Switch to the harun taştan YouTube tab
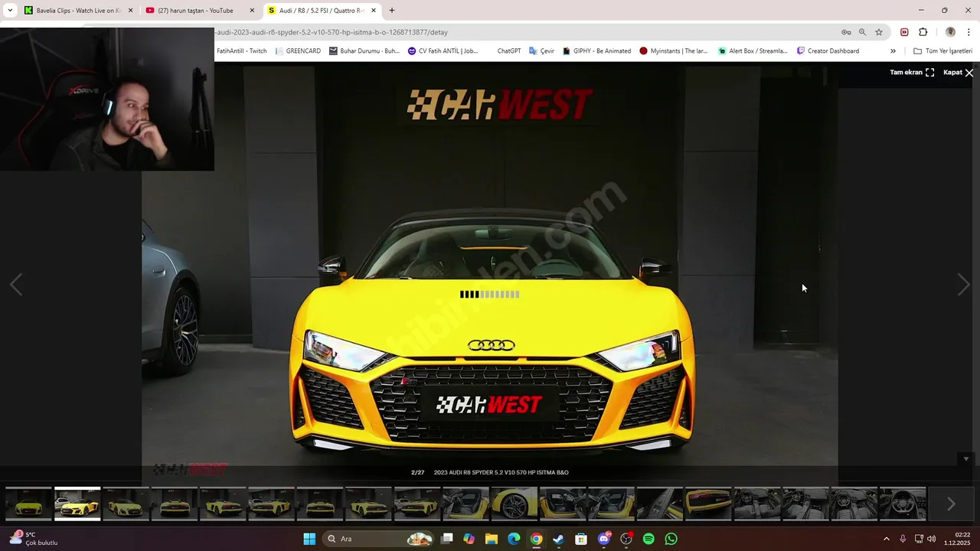The width and height of the screenshot is (980, 551). [195, 11]
